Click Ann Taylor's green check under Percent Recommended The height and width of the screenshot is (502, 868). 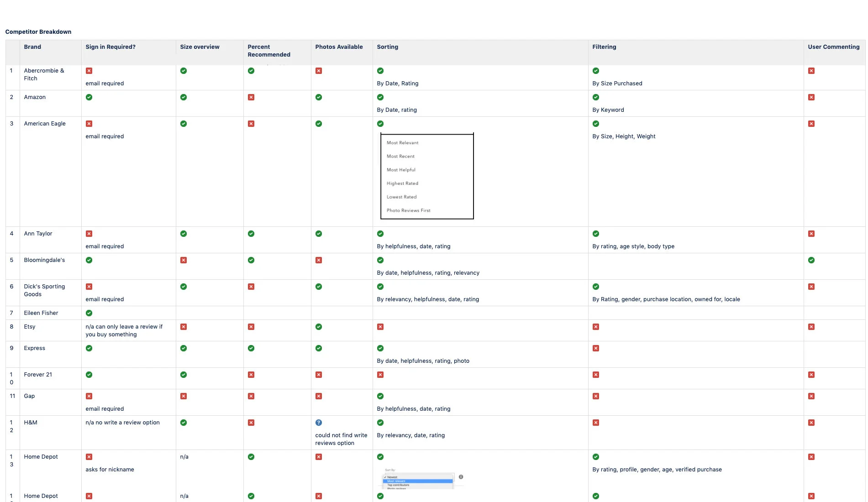[251, 234]
